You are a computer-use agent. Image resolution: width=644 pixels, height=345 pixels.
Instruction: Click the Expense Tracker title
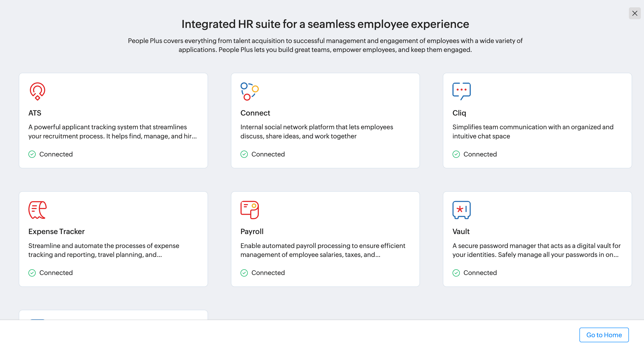point(57,232)
